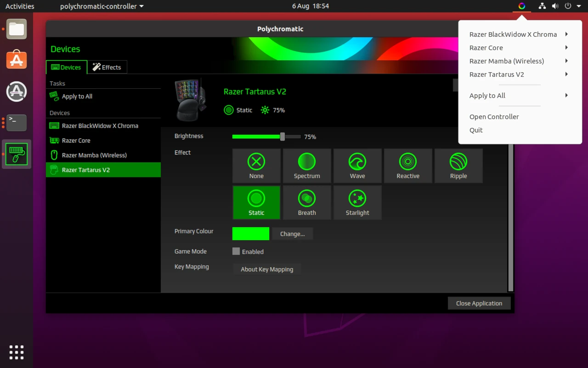Expand Razer Core submenu arrow in tray menu
Screen dimensions: 588x368
point(567,47)
